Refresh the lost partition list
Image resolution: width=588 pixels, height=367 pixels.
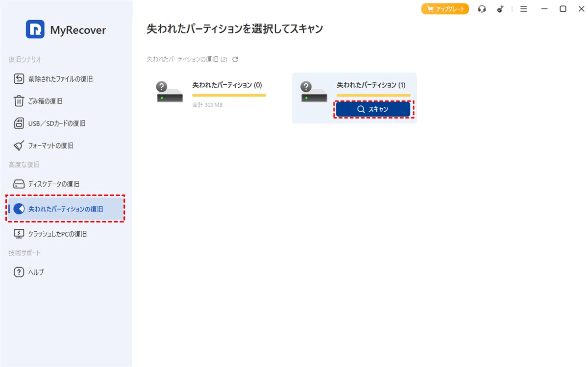click(x=235, y=59)
